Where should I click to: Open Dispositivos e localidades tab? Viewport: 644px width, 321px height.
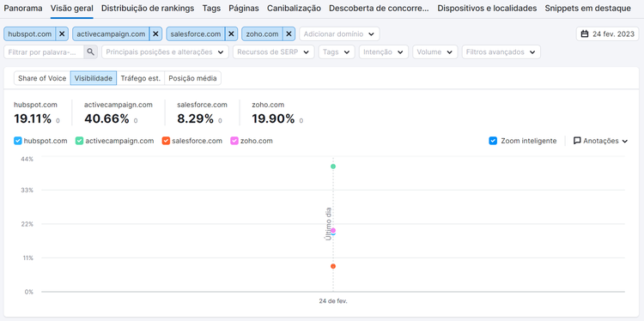click(x=487, y=9)
